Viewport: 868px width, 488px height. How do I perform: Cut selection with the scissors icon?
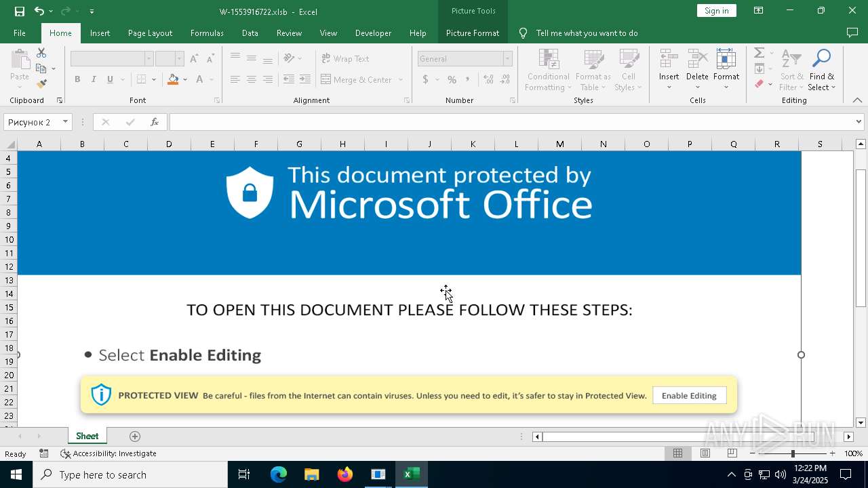(41, 53)
